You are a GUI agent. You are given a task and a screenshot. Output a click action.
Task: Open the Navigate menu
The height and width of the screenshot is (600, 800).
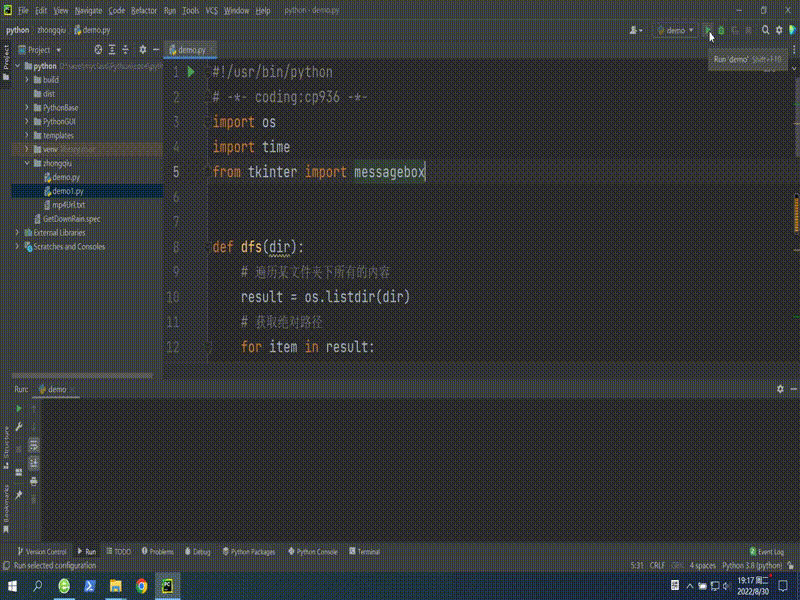(x=88, y=10)
